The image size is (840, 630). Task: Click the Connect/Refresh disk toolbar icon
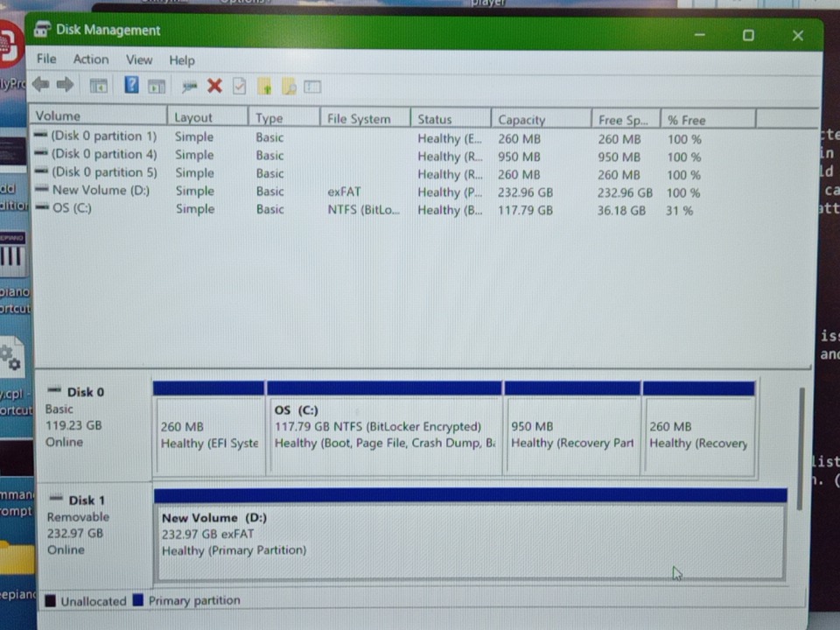tap(189, 87)
